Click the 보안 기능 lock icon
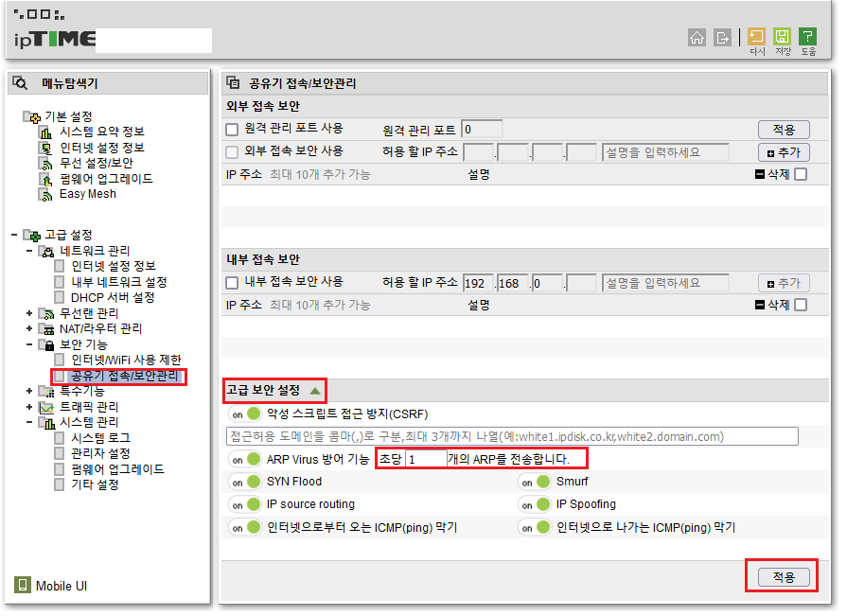Image resolution: width=847 pixels, height=616 pixels. click(47, 344)
